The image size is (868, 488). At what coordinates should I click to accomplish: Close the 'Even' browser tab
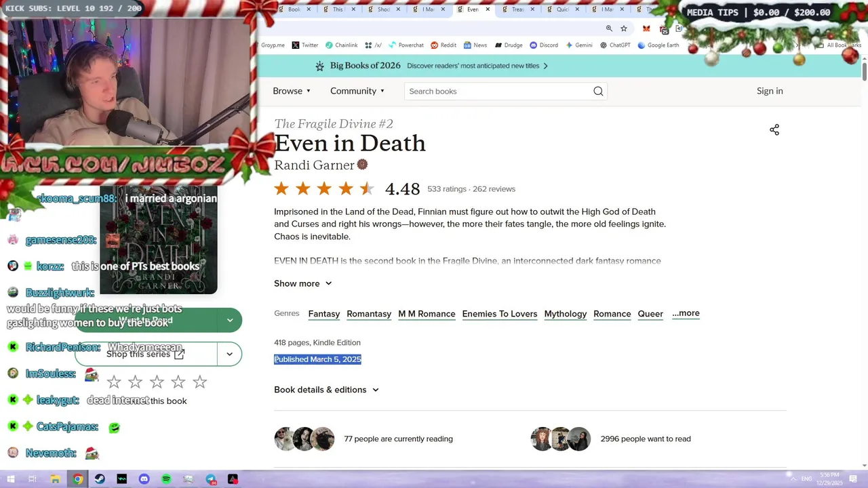pos(488,9)
